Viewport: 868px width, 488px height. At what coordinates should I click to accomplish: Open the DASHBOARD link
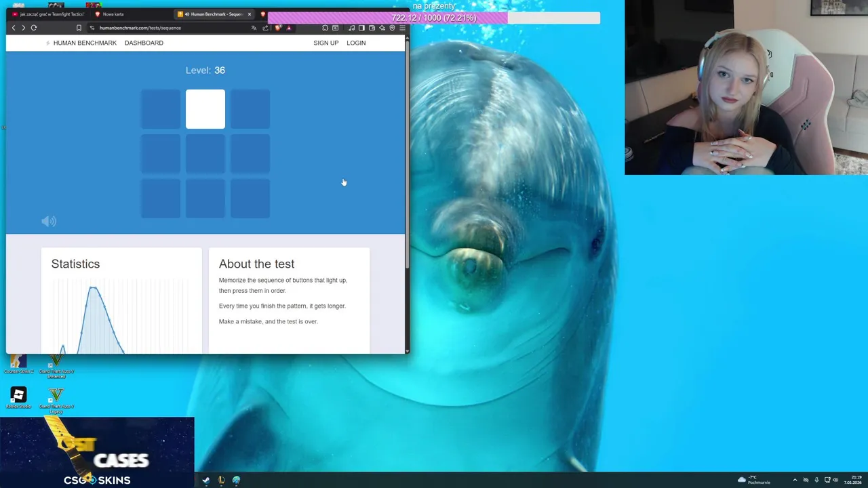144,43
